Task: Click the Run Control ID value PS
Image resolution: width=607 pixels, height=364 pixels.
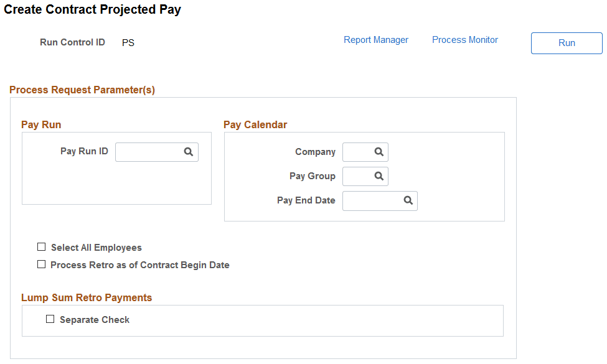Action: pos(128,42)
